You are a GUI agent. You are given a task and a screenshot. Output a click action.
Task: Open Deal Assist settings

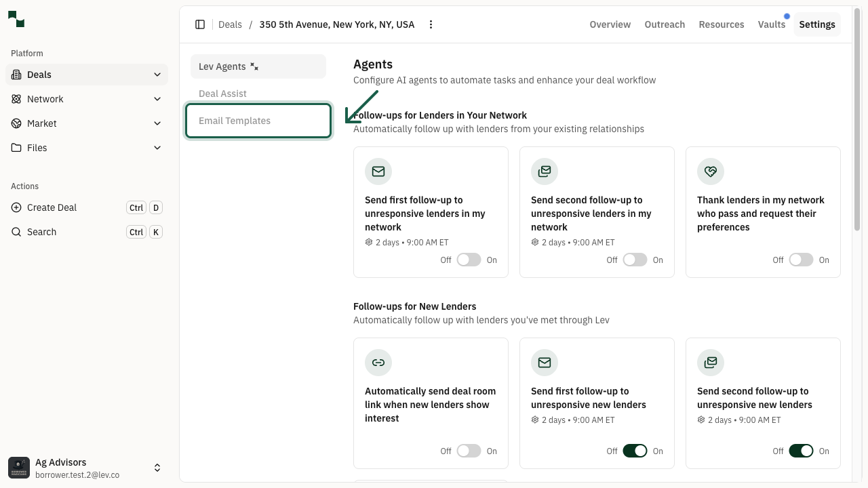[x=222, y=94]
